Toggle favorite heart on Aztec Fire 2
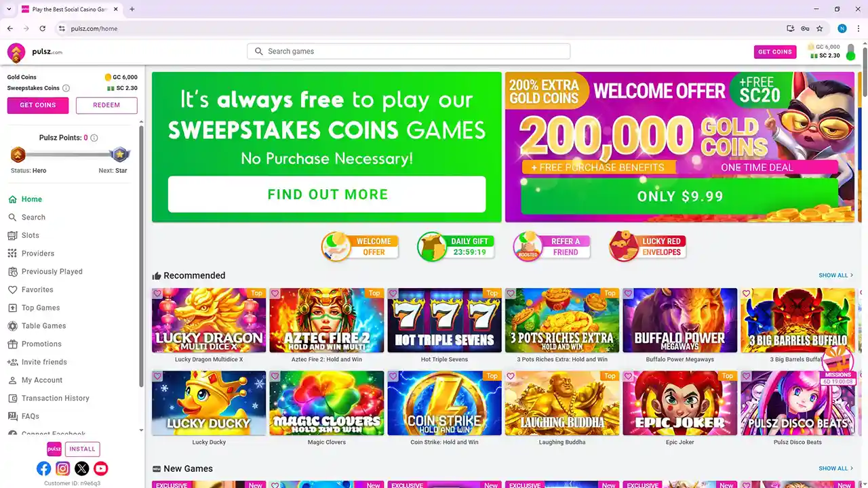868x488 pixels. pyautogui.click(x=275, y=293)
